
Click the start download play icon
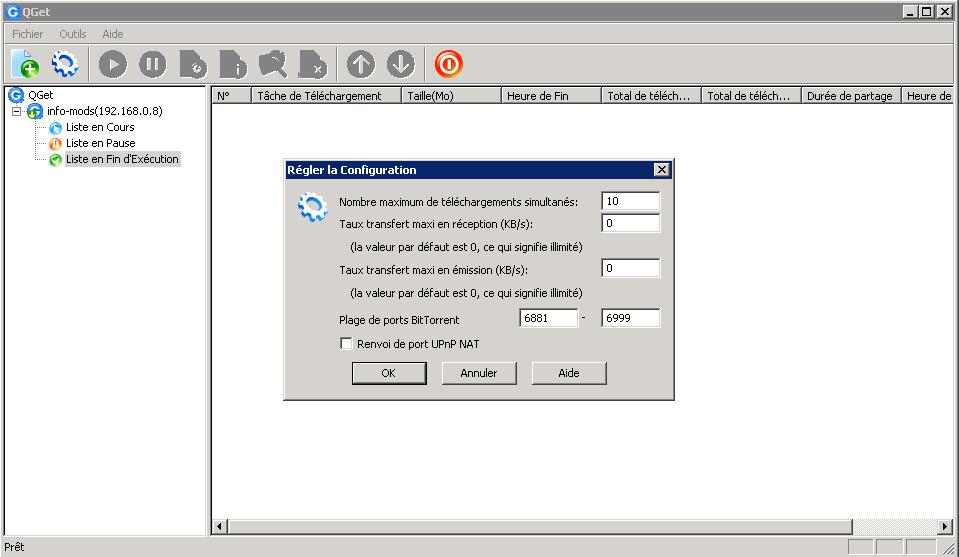tap(113, 64)
